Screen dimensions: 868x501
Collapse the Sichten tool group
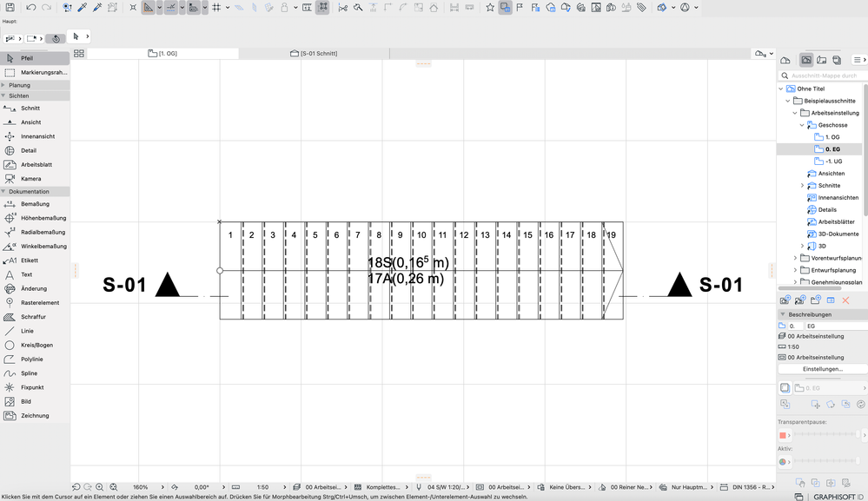(3, 96)
